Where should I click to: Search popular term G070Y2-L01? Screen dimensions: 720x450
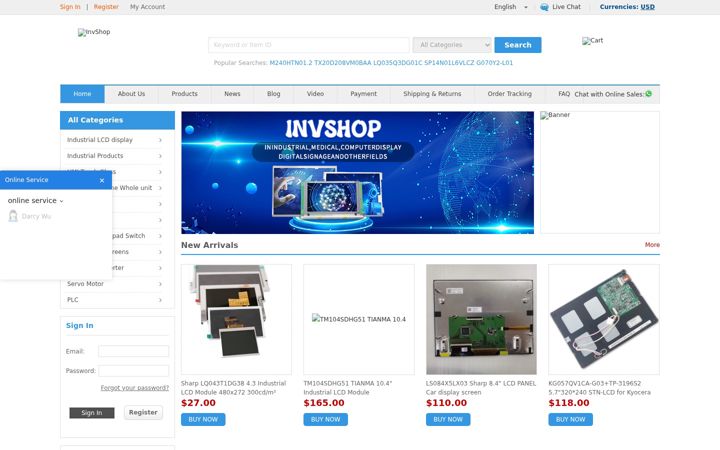(x=495, y=63)
